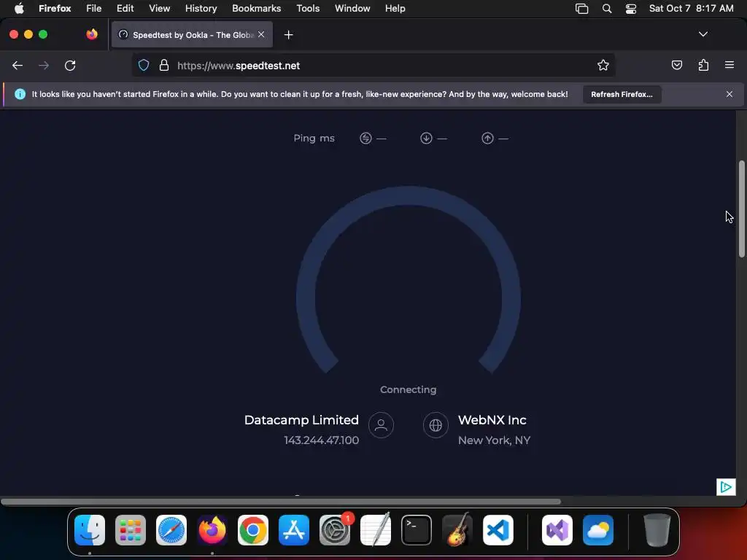Screen dimensions: 747x560
Task: Open the Firefox application menu in menu bar
Action: (55, 9)
